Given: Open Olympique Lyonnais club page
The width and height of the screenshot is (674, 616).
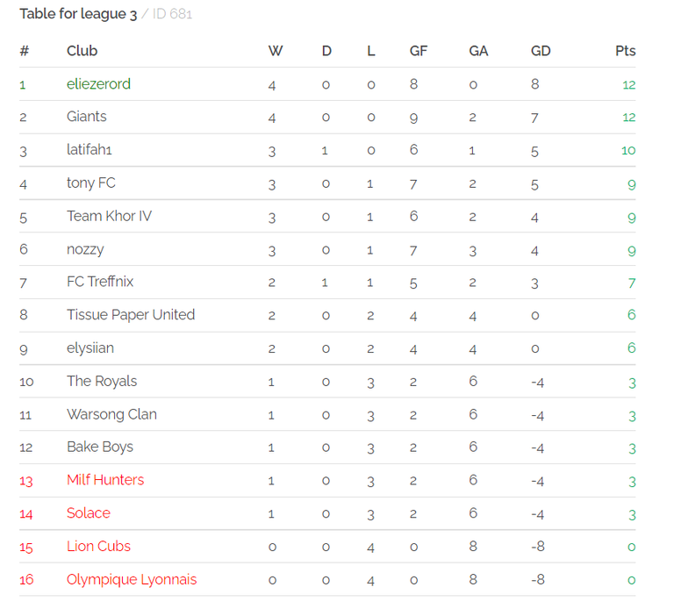Looking at the screenshot, I should click(132, 579).
